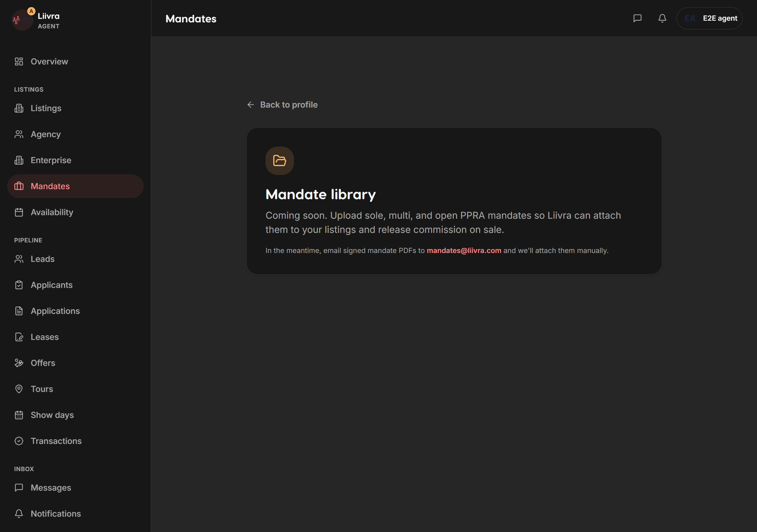
Task: Open the chat messages icon in header
Action: (x=637, y=18)
